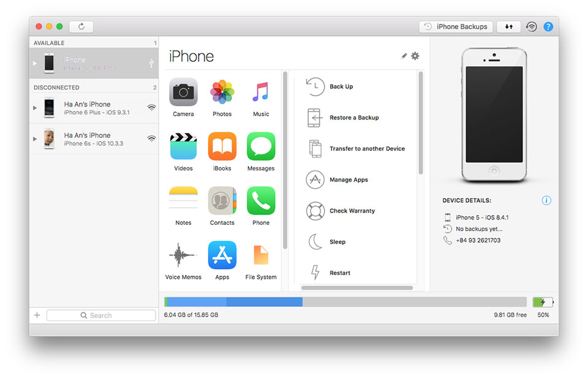Click the pencil rename icon
The image size is (588, 378).
click(404, 56)
